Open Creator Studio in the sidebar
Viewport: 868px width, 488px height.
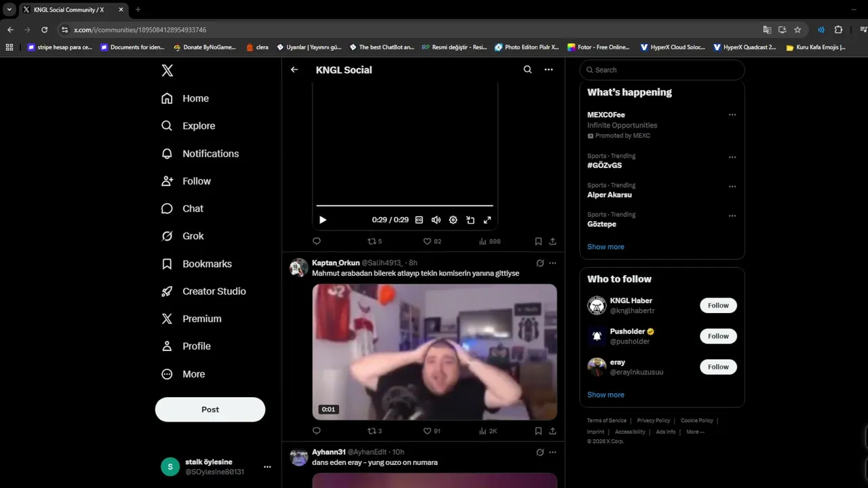pos(203,291)
